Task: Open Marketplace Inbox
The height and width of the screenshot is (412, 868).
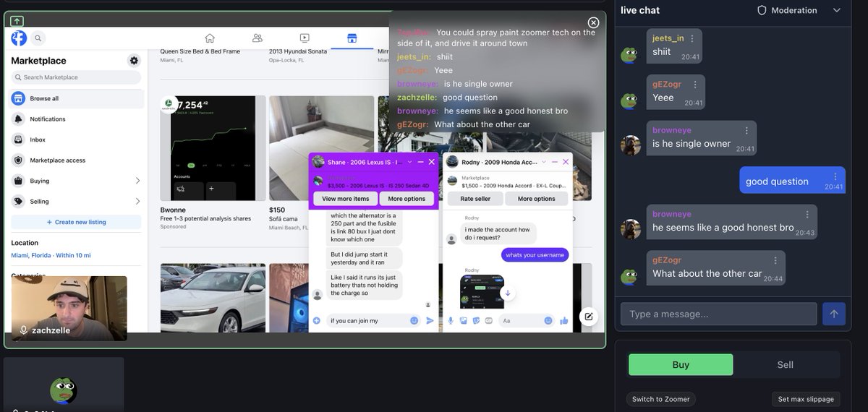Action: coord(76,140)
